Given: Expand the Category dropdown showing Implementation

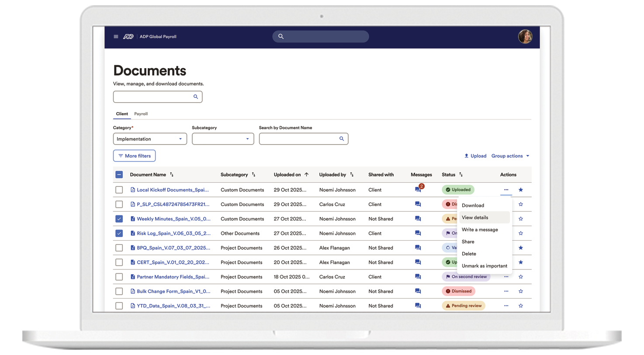Looking at the screenshot, I should click(150, 139).
